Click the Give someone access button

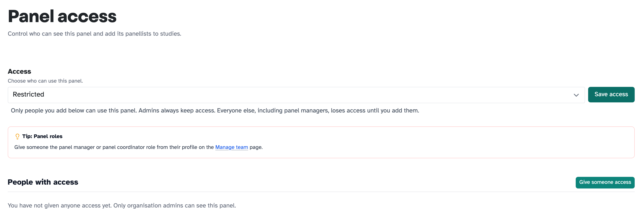(605, 182)
